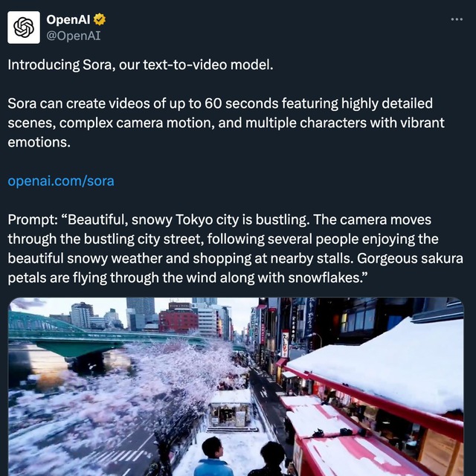This screenshot has height=476, width=476.
Task: Click the person wearing blue jacket
Action: pos(213,457)
